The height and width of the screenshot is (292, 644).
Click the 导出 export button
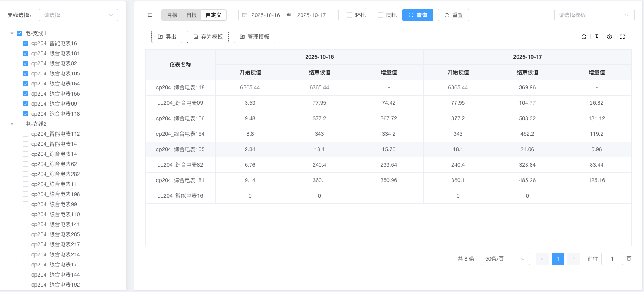tap(167, 37)
